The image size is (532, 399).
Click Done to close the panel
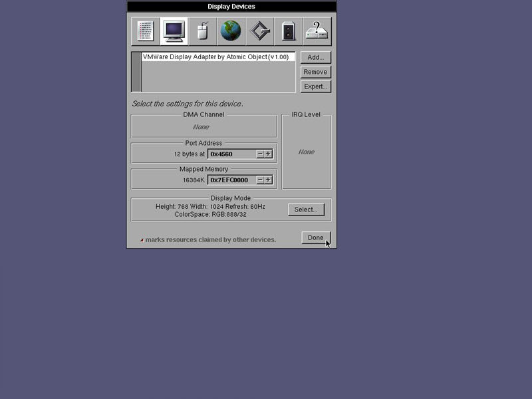tap(315, 237)
